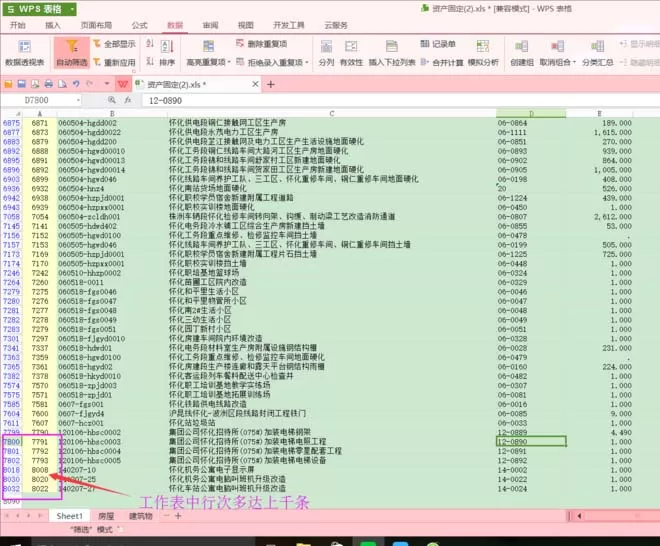Open the 公式 ribbon tab
This screenshot has width=660, height=546.
point(139,25)
